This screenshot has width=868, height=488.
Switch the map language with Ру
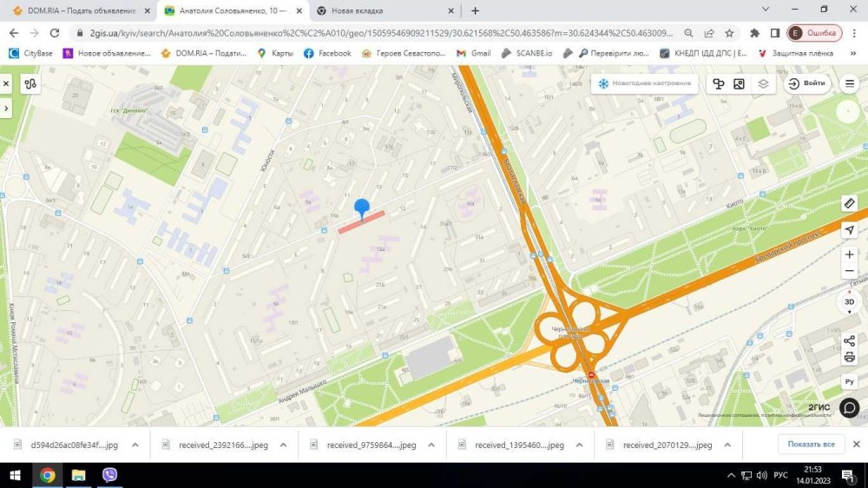coord(849,382)
